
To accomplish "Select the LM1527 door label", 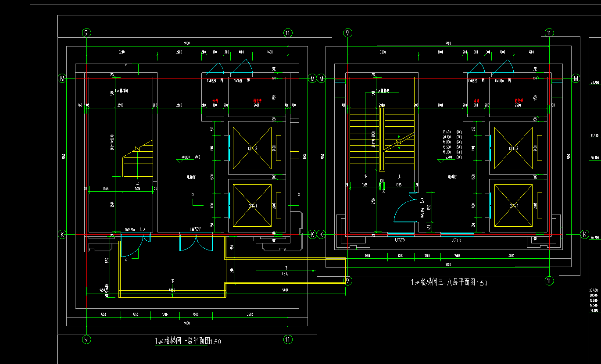I will 195,229.
